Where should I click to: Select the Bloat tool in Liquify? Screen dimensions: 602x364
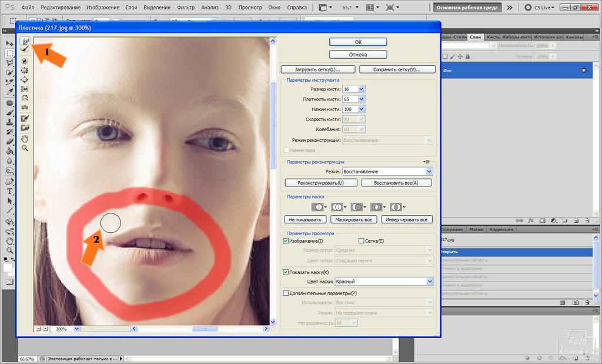tap(25, 79)
